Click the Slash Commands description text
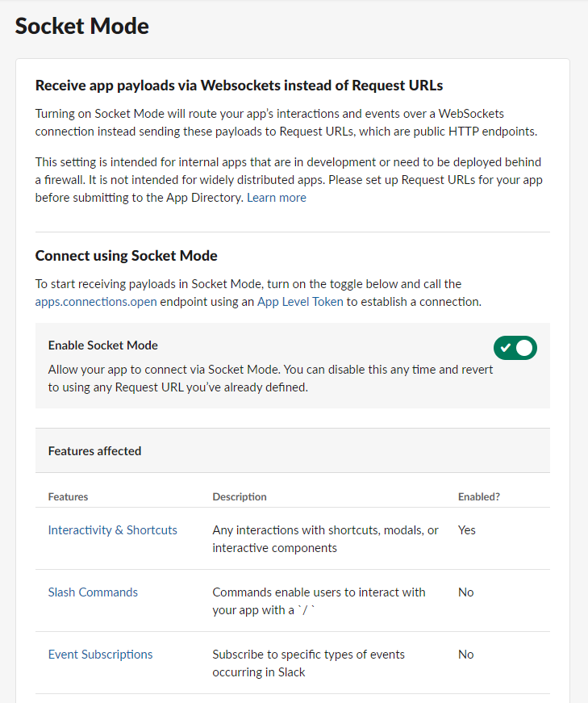This screenshot has width=588, height=703. 319,601
